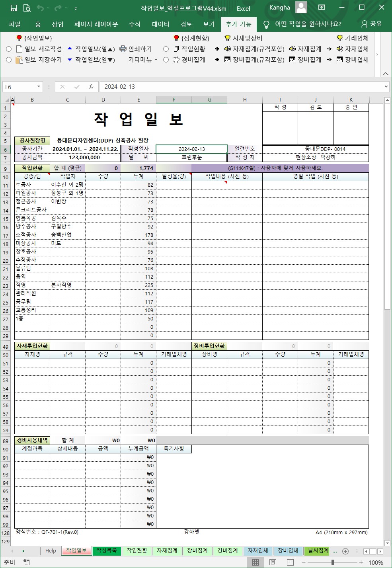Switch to Page Break Preview in status bar
The height and width of the screenshot is (568, 392).
pos(291,562)
